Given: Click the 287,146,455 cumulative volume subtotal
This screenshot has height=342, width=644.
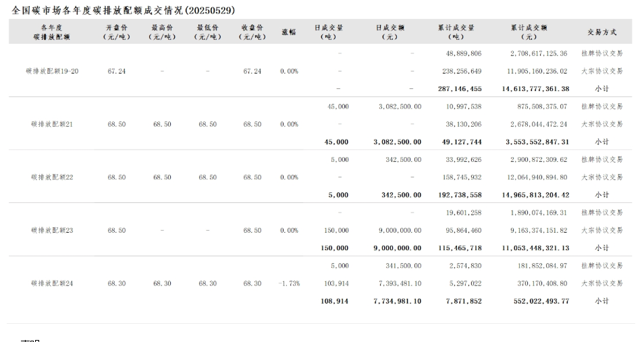Looking at the screenshot, I should (460, 88).
